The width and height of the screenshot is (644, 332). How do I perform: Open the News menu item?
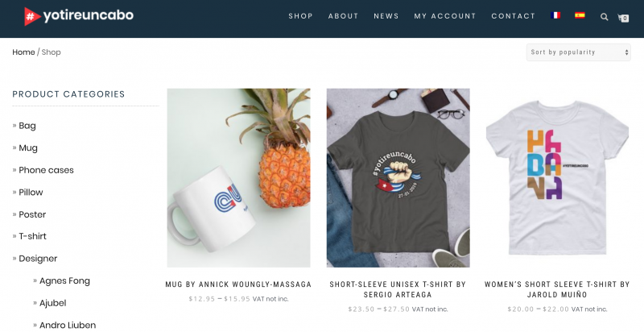pyautogui.click(x=386, y=16)
